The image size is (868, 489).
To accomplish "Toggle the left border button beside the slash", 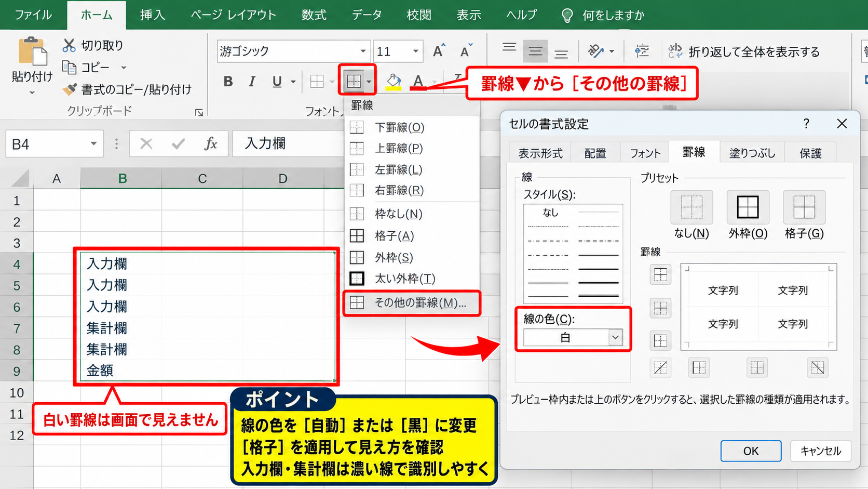I will tap(699, 368).
